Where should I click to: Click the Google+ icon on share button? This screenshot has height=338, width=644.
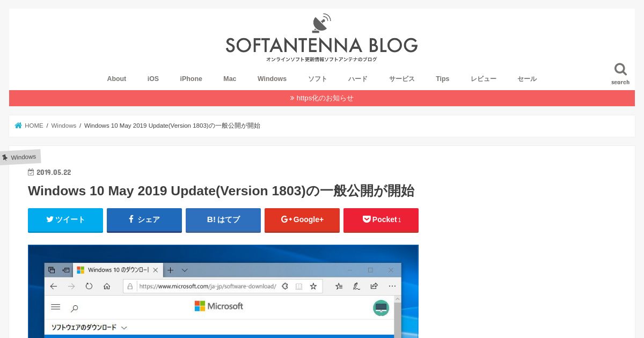(x=286, y=219)
